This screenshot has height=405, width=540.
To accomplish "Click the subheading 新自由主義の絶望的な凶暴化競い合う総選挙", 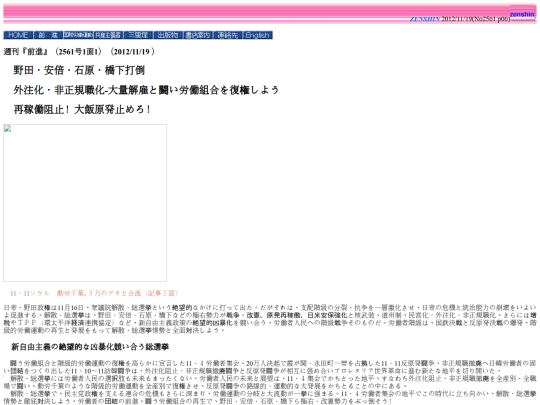I will point(90,347).
